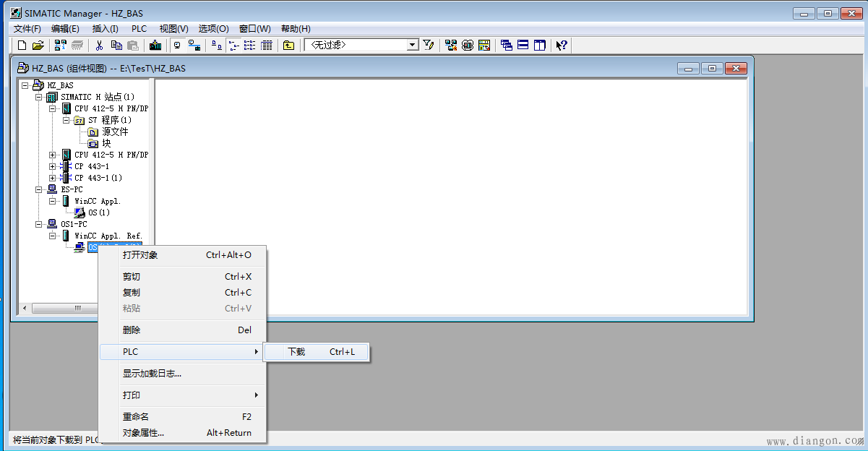Select the SIMATIC H station icon
The image size is (868, 451).
[51, 97]
